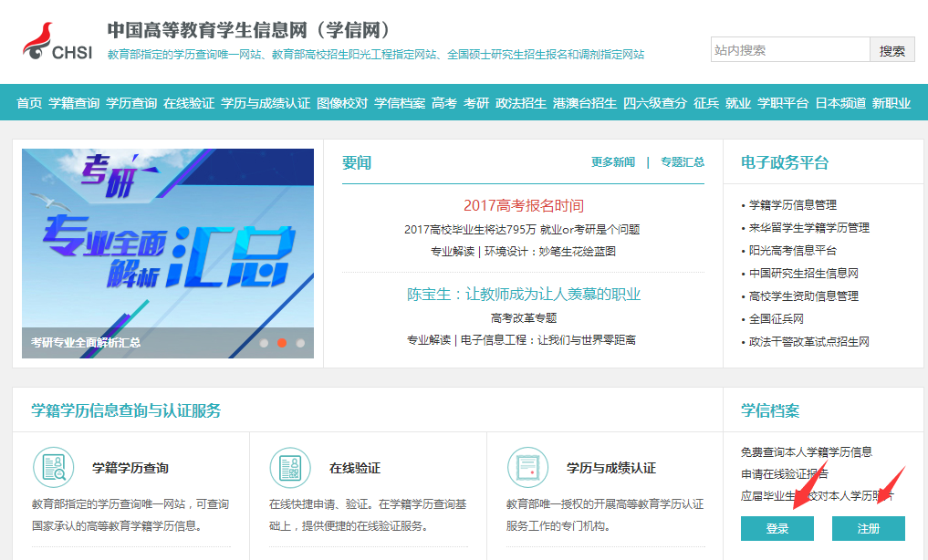Open the 学籍学历查询 service title
This screenshot has height=560, width=928.
[130, 468]
